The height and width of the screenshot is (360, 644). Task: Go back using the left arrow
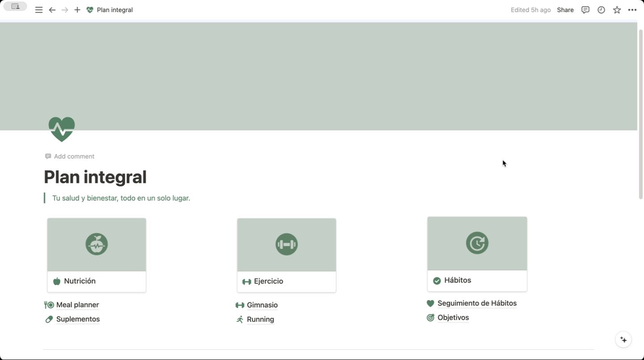point(52,10)
